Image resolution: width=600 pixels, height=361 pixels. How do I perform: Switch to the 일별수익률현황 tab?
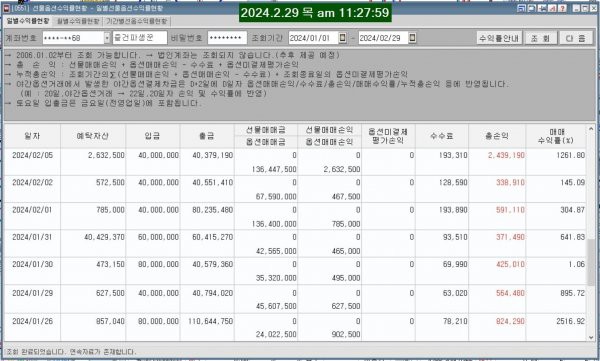point(28,21)
